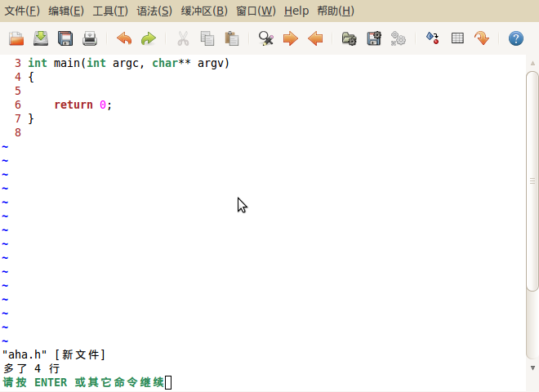
Task: Jump to tag with the curved down arrow
Action: pos(482,38)
